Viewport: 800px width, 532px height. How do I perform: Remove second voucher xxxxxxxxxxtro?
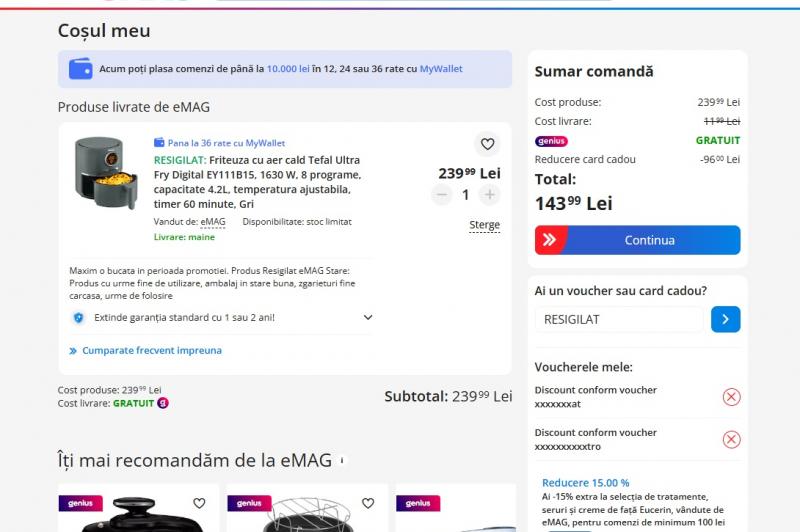[731, 439]
